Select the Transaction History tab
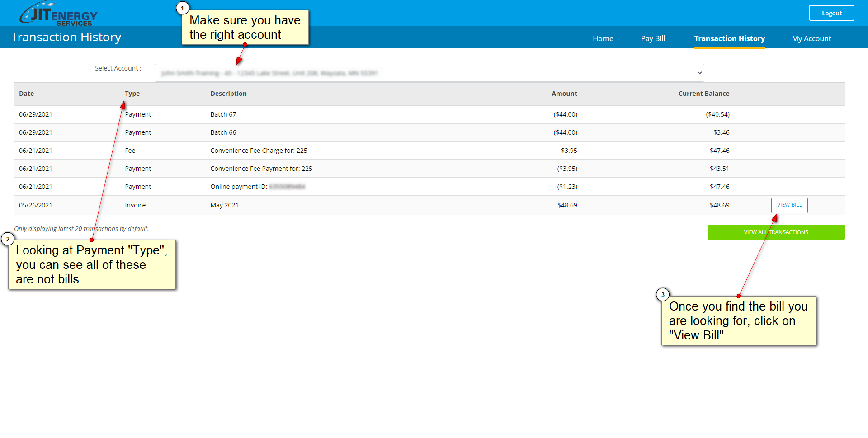This screenshot has height=438, width=868. point(729,38)
